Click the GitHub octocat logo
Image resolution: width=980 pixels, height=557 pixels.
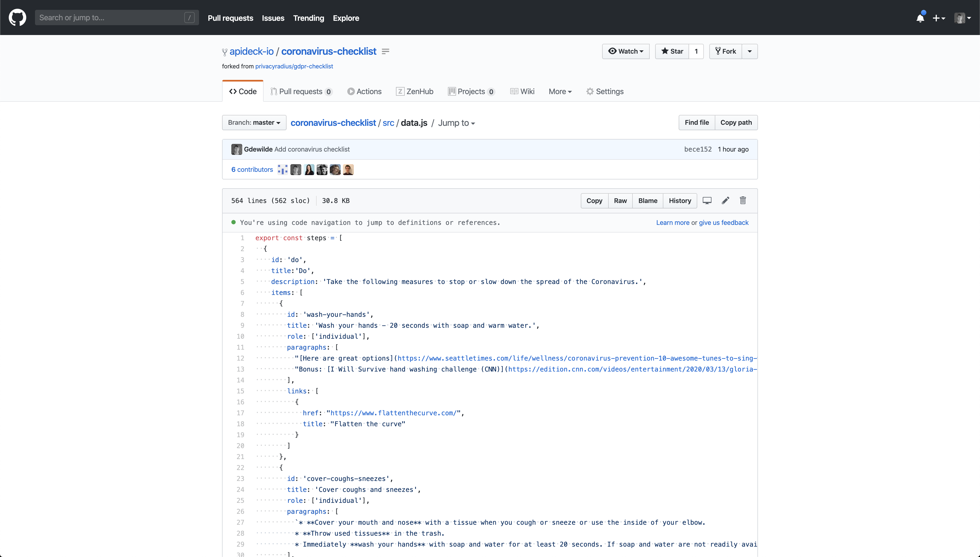click(17, 18)
